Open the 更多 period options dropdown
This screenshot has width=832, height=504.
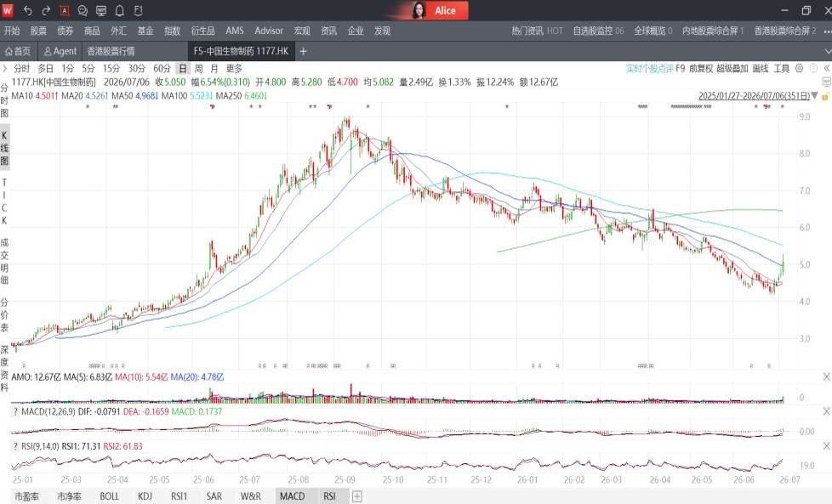click(x=234, y=68)
